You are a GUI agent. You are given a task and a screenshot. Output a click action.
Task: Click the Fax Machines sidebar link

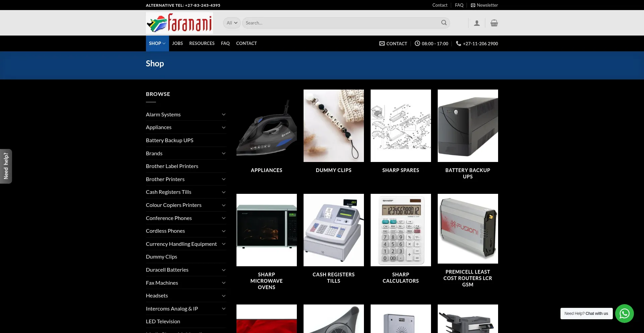coord(162,283)
